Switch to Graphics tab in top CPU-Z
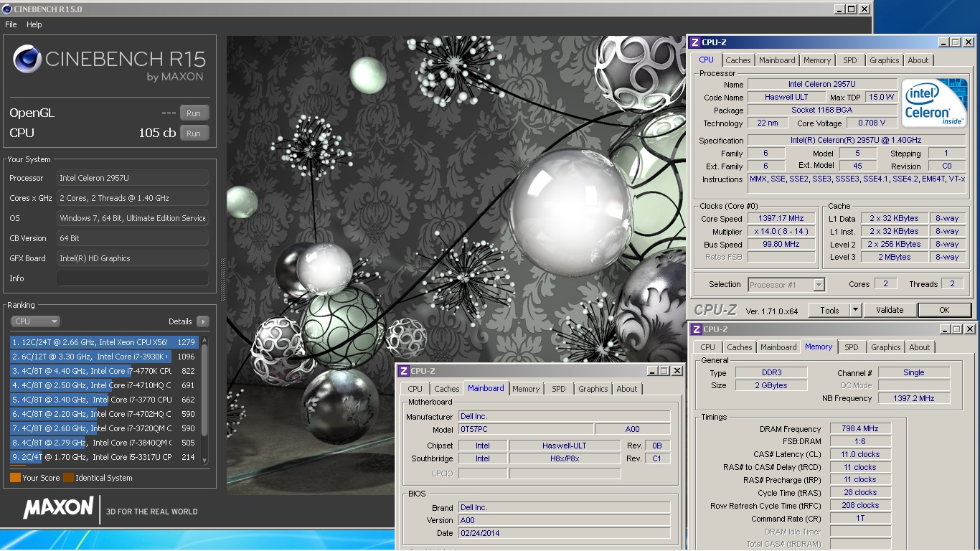The image size is (980, 551). point(884,60)
